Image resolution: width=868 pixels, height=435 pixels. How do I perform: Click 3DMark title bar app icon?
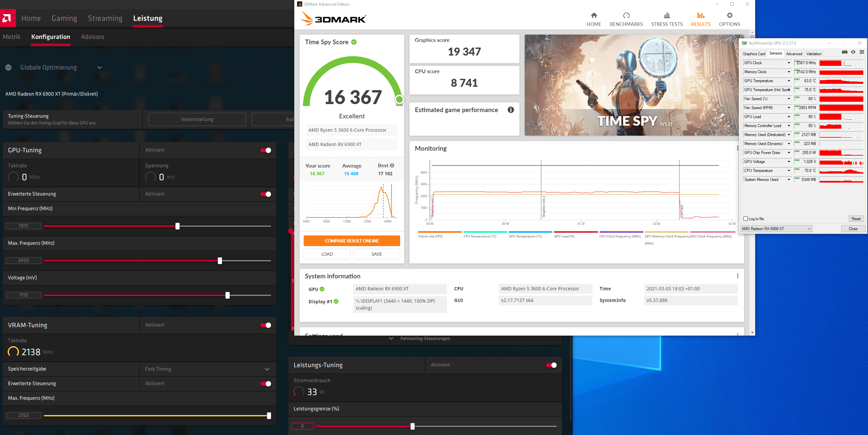(x=300, y=4)
